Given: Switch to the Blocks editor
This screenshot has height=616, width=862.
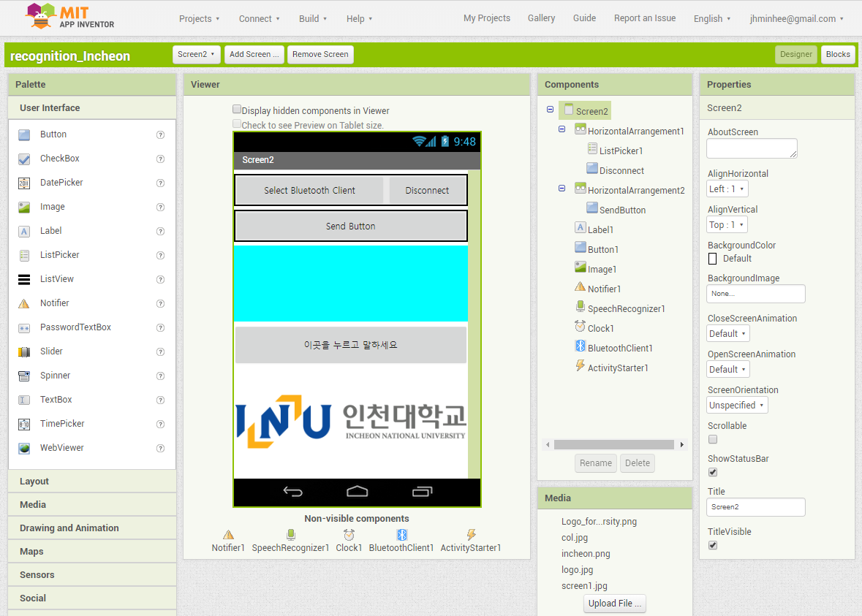Looking at the screenshot, I should [838, 53].
